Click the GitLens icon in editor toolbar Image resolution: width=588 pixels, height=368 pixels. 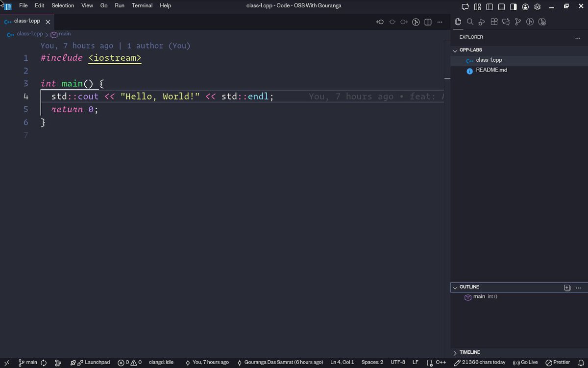416,22
